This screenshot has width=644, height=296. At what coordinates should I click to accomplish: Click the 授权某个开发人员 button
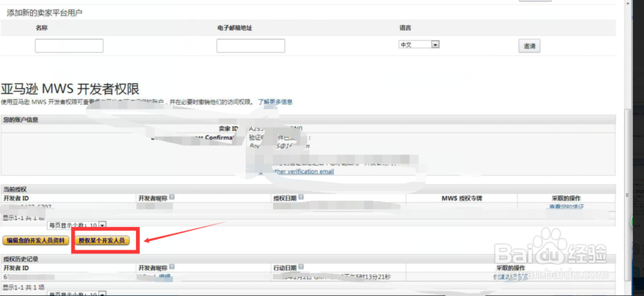[102, 241]
